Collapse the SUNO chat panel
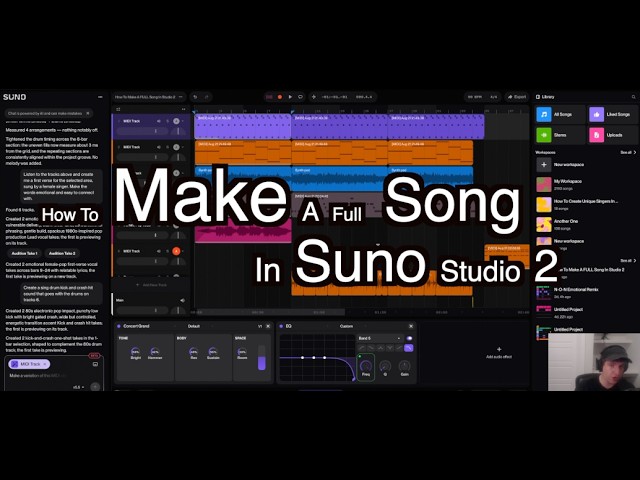Image resolution: width=640 pixels, height=480 pixels. pos(100,97)
